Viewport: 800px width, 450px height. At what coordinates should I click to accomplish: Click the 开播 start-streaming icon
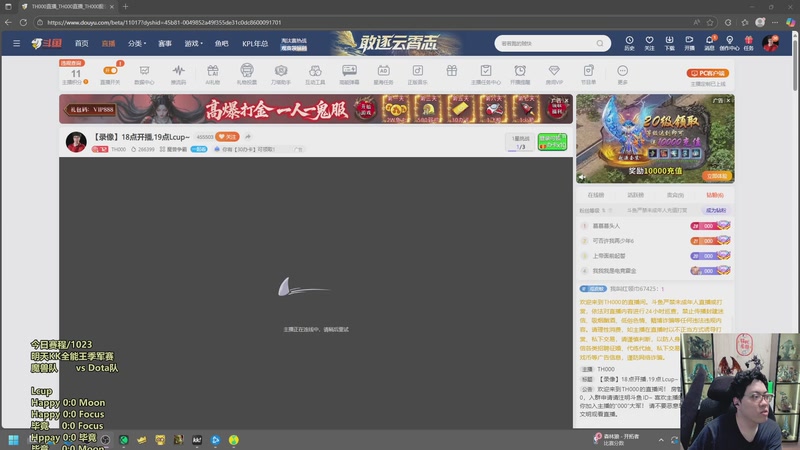coord(689,43)
